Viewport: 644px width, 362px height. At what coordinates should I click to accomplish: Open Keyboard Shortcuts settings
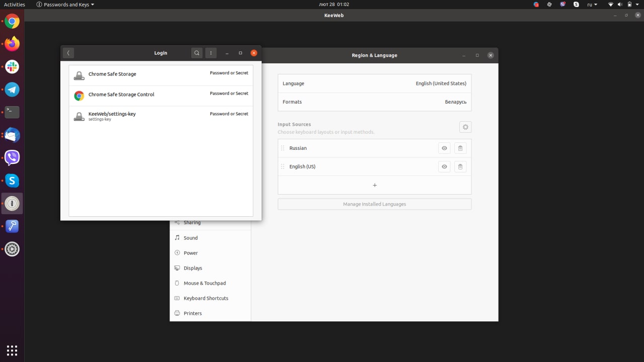(x=210, y=298)
